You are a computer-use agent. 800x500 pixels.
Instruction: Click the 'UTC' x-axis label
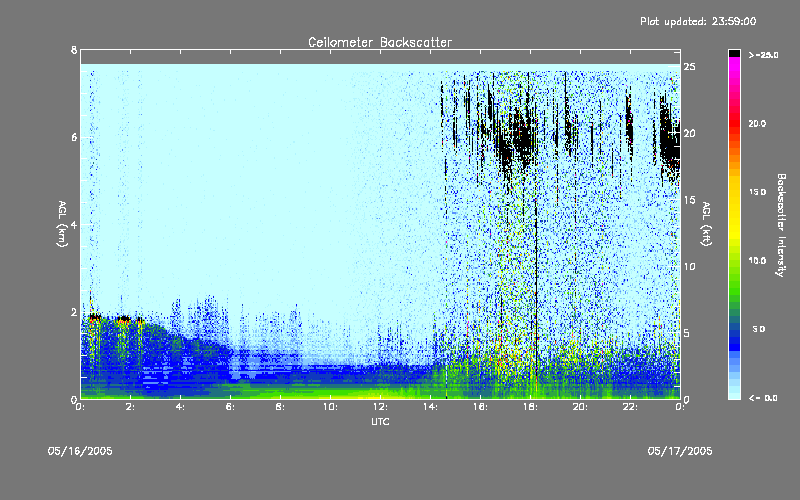(380, 421)
